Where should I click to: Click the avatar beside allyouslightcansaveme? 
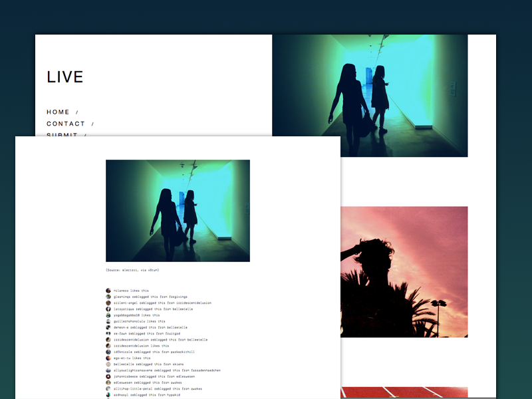tap(108, 370)
